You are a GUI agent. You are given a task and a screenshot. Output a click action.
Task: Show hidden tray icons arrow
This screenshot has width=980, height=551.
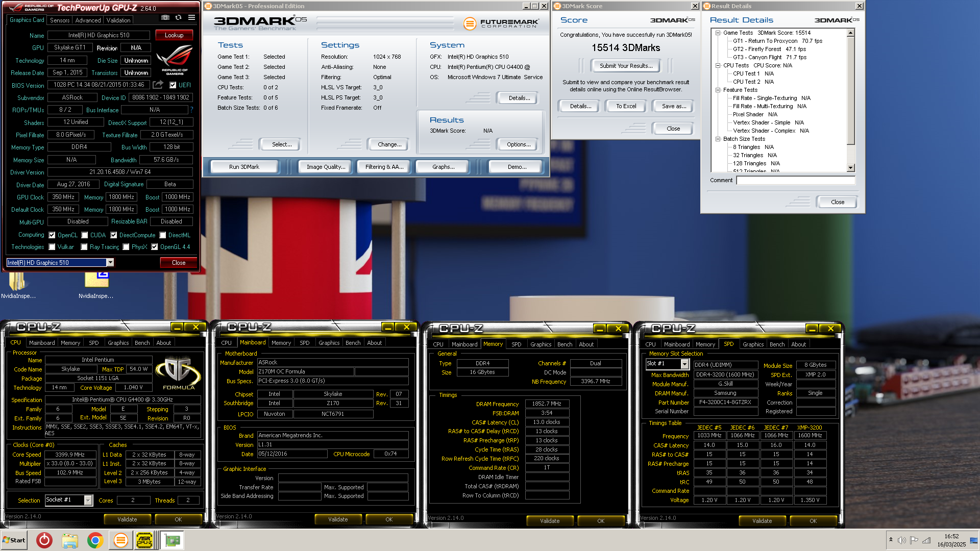point(891,540)
